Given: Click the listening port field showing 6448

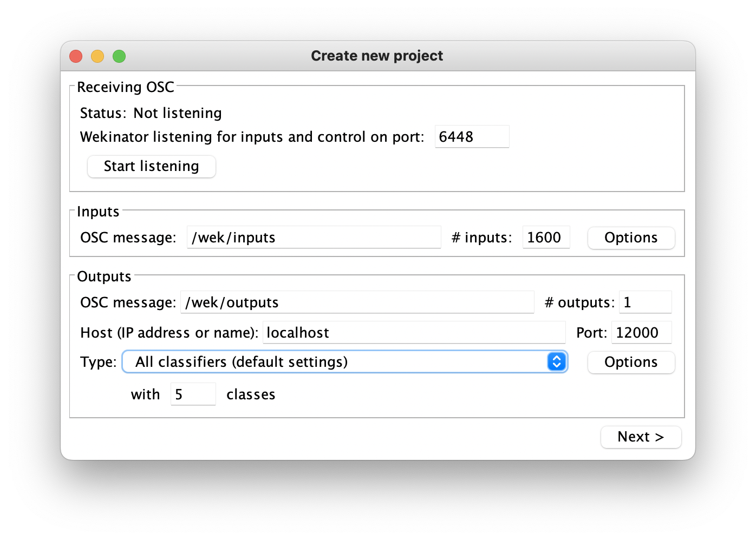Looking at the screenshot, I should 471,136.
